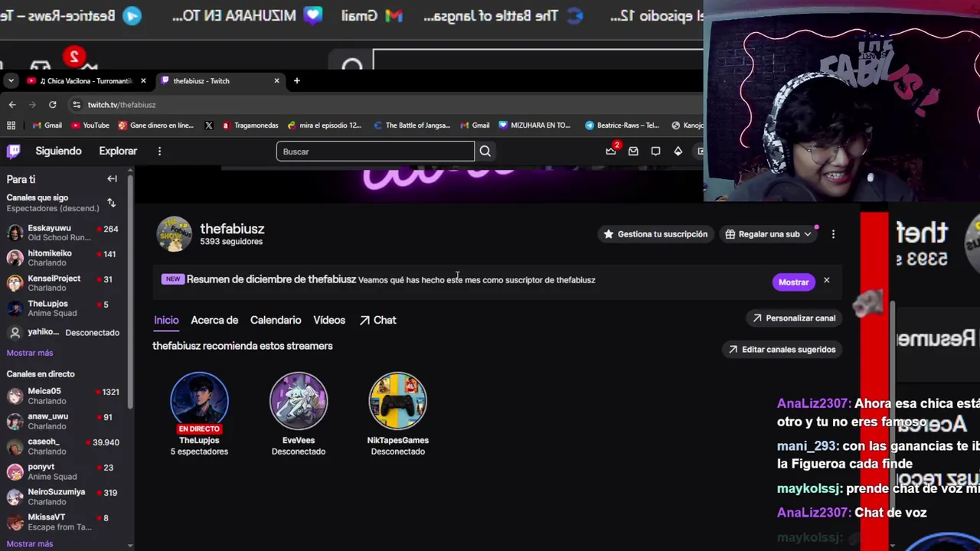
Task: Expand the browser tab search dropdown
Action: click(11, 80)
